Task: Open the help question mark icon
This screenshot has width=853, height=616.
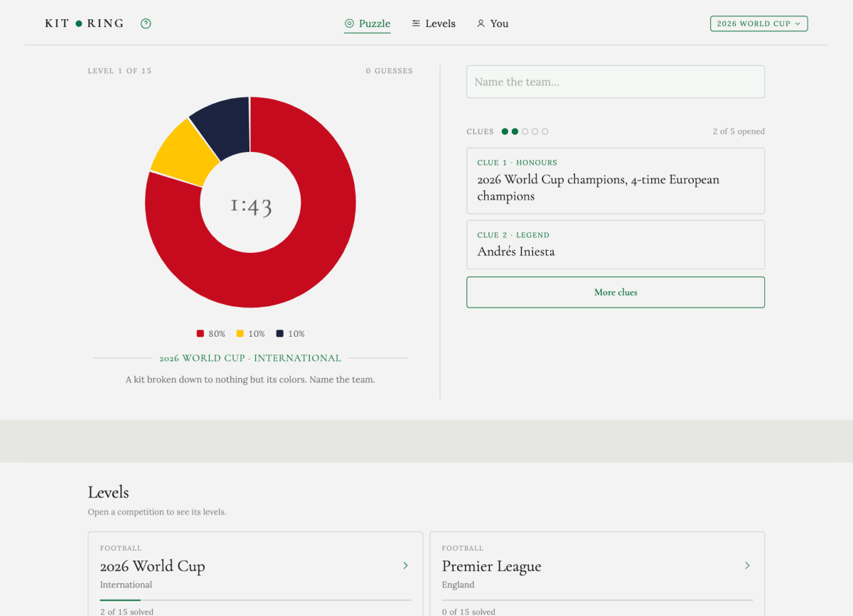Action: [x=146, y=23]
